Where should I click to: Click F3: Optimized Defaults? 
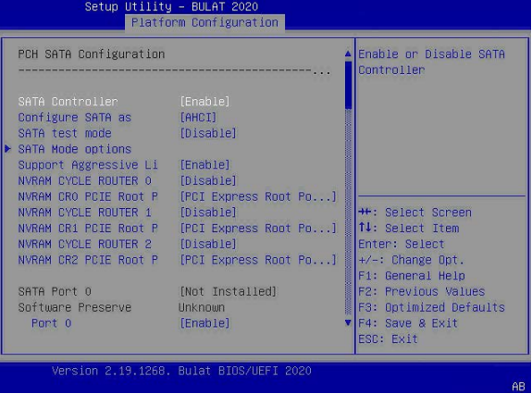pos(431,307)
